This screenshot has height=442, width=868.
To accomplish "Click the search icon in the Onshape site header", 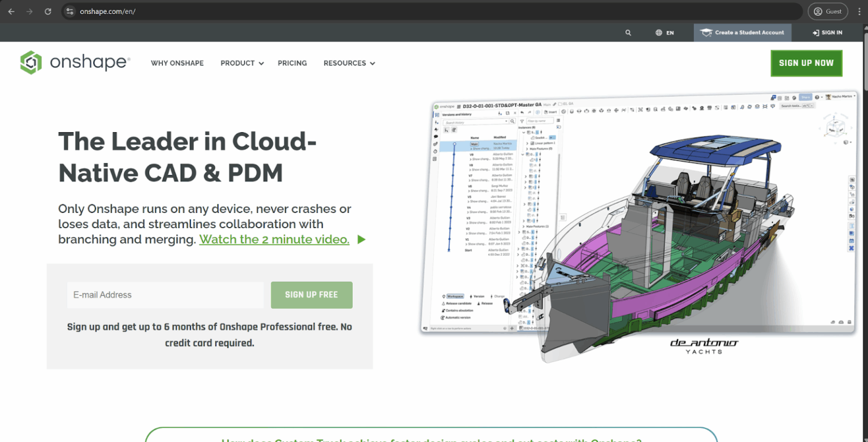I will [628, 32].
